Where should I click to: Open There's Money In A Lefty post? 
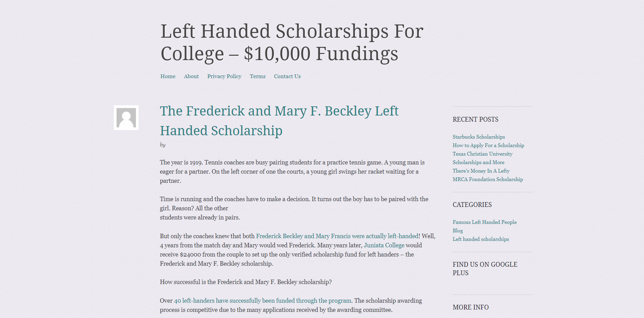point(480,171)
